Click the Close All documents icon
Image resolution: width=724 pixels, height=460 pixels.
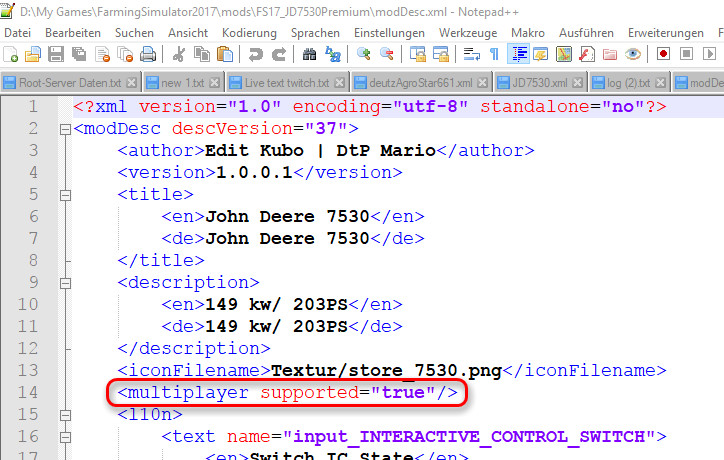tap(125, 54)
